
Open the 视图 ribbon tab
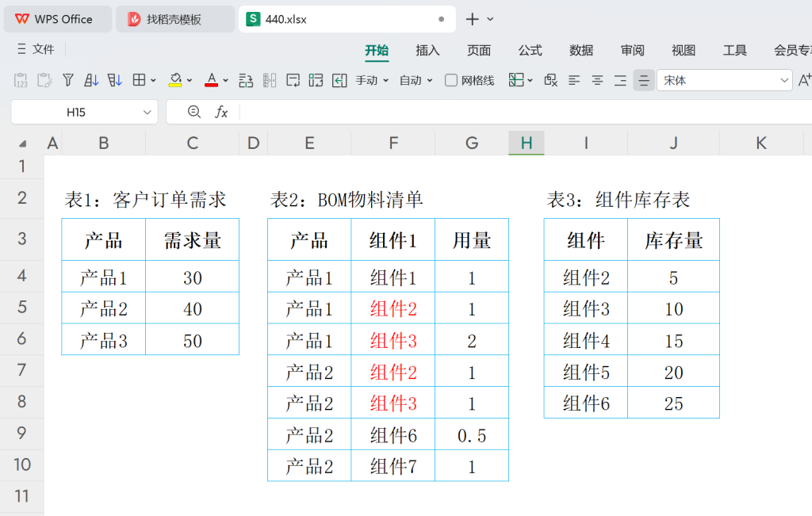click(684, 50)
